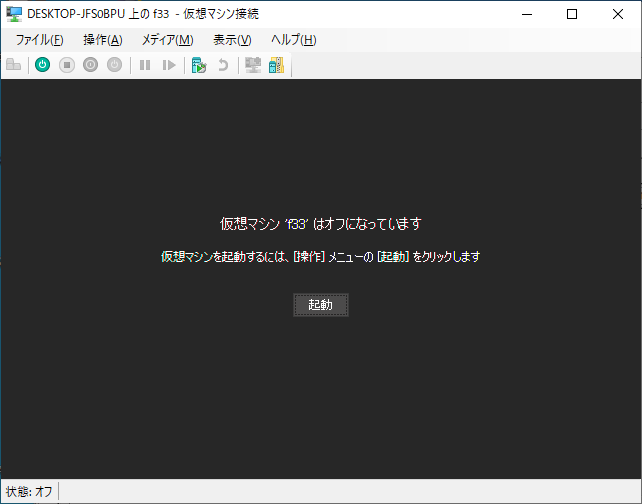Click the Turn Off (stop) toolbar icon
The width and height of the screenshot is (642, 504).
(67, 65)
